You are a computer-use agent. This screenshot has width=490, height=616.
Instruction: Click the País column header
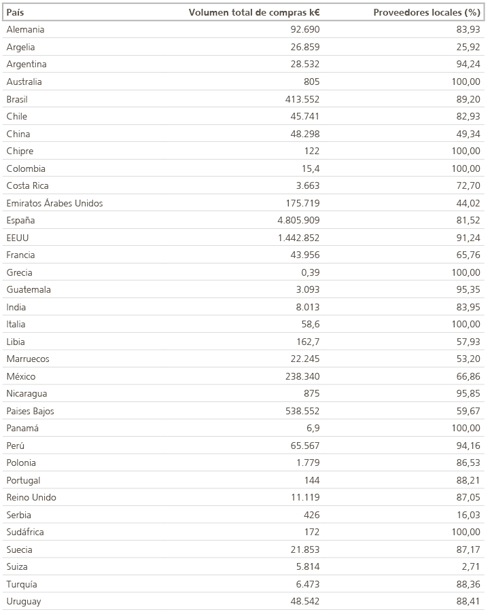15,13
